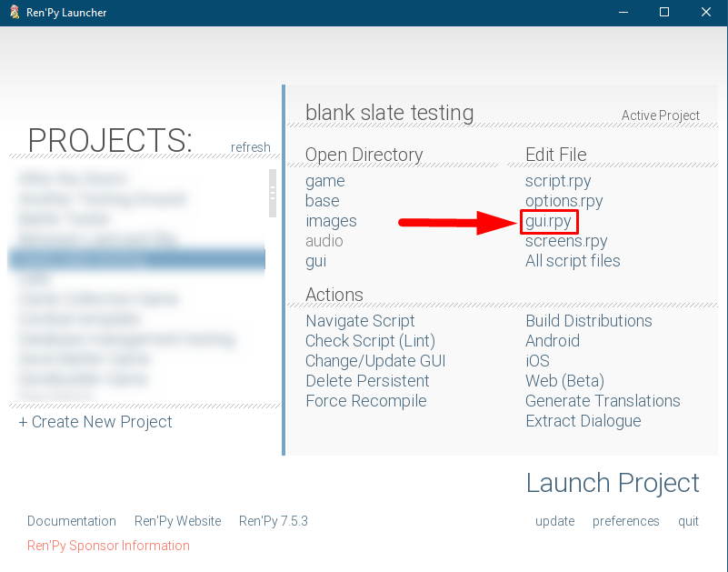
Task: Select Delete Persistent action
Action: click(x=367, y=381)
